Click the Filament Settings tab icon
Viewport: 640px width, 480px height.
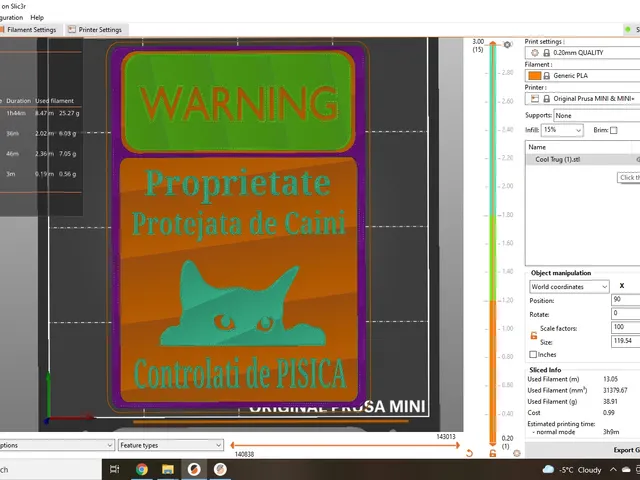coord(2,29)
